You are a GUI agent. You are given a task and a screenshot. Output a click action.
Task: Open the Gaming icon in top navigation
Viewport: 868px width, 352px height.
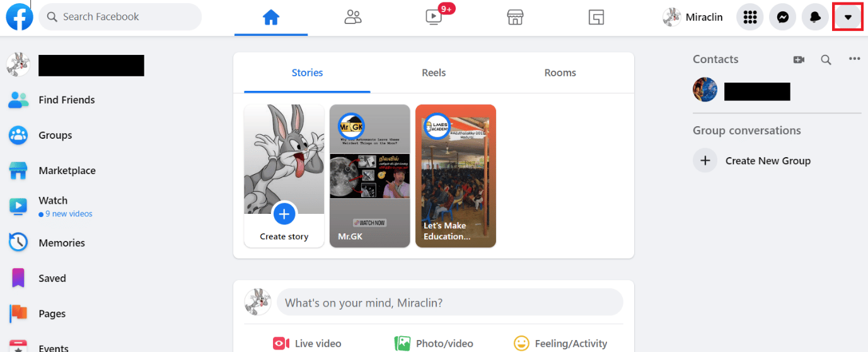click(x=596, y=17)
